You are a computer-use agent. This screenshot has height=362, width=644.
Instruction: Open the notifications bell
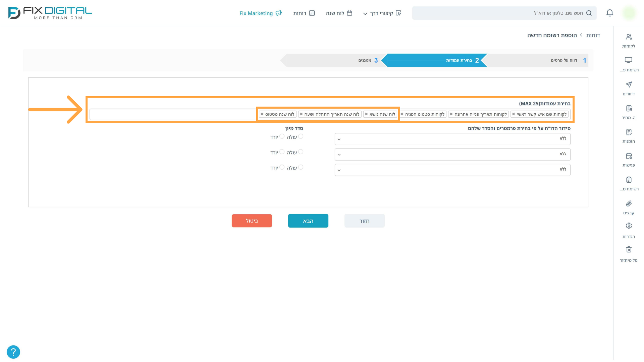[x=610, y=13]
